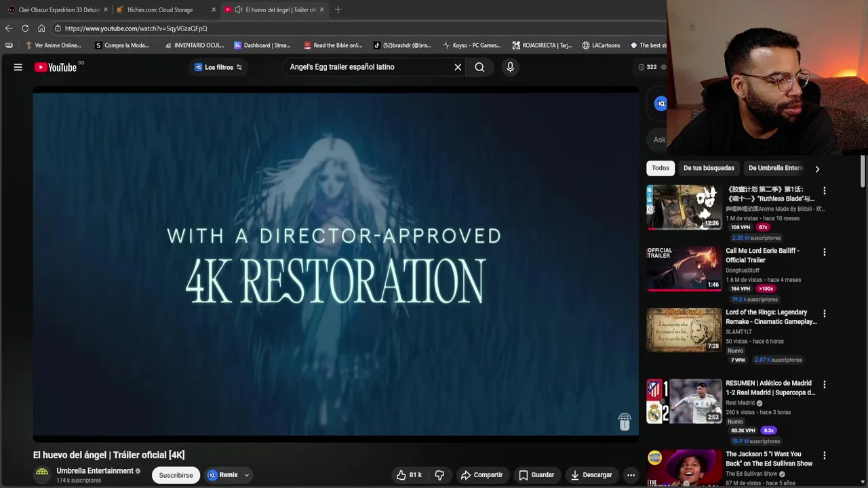This screenshot has width=868, height=488.
Task: Like the video with thumbs up
Action: [x=409, y=475]
